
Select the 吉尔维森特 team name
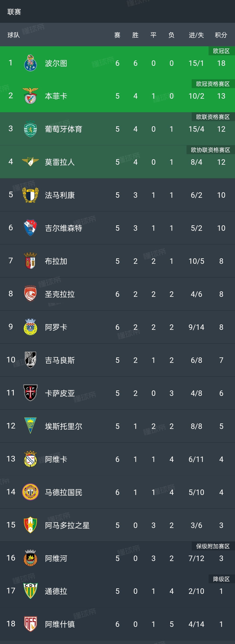(64, 228)
